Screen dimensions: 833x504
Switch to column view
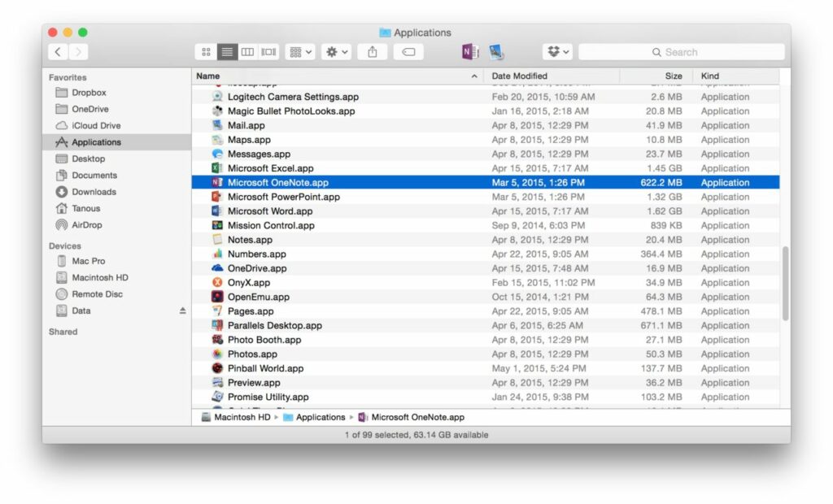(x=247, y=51)
